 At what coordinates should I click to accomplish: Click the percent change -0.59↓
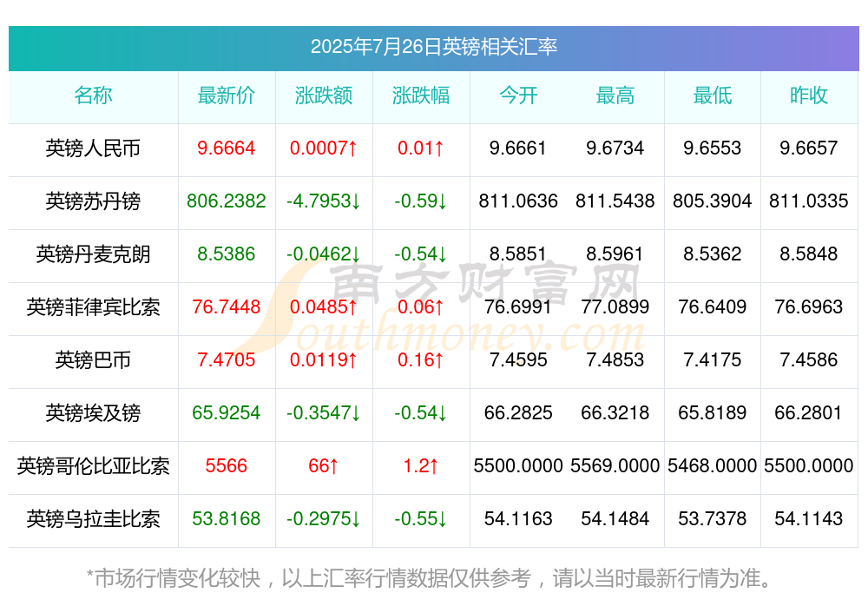tap(421, 201)
